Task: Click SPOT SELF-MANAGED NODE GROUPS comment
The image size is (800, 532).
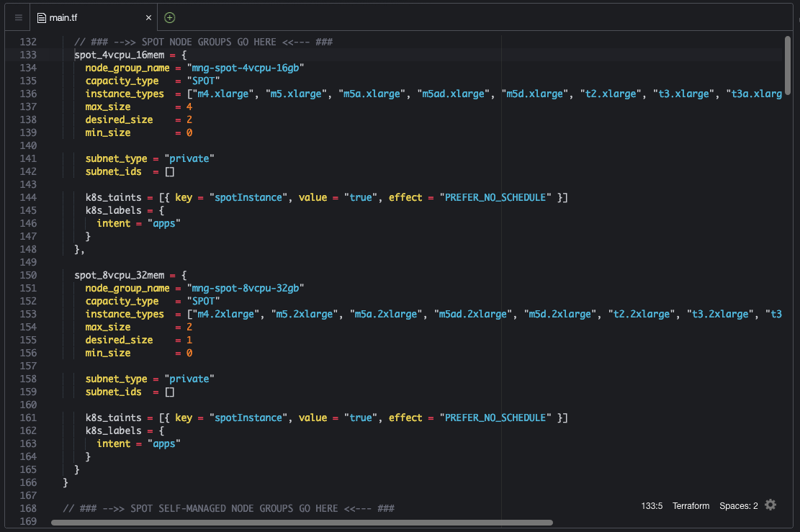Action: [x=228, y=508]
